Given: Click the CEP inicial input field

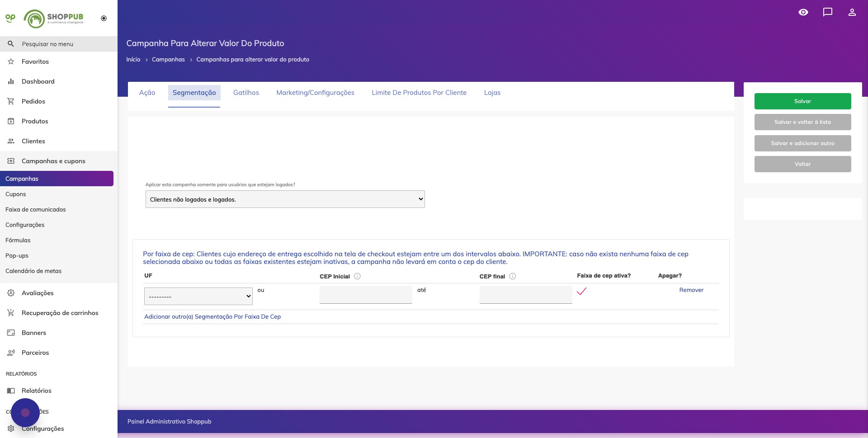Looking at the screenshot, I should [365, 295].
